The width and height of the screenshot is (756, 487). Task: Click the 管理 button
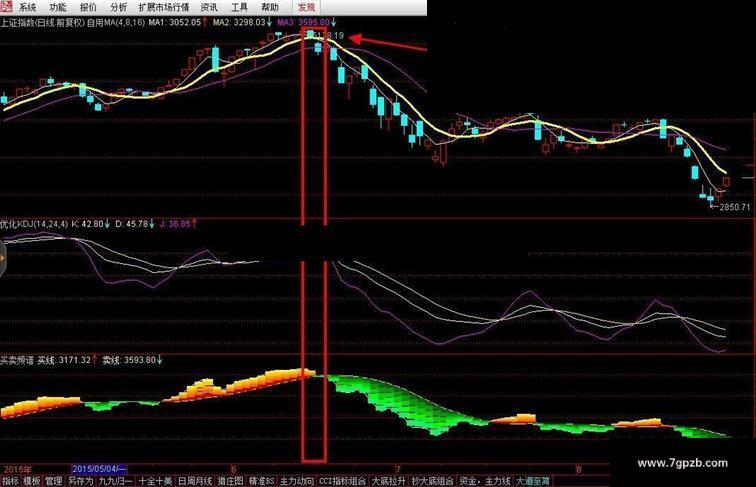tap(54, 481)
